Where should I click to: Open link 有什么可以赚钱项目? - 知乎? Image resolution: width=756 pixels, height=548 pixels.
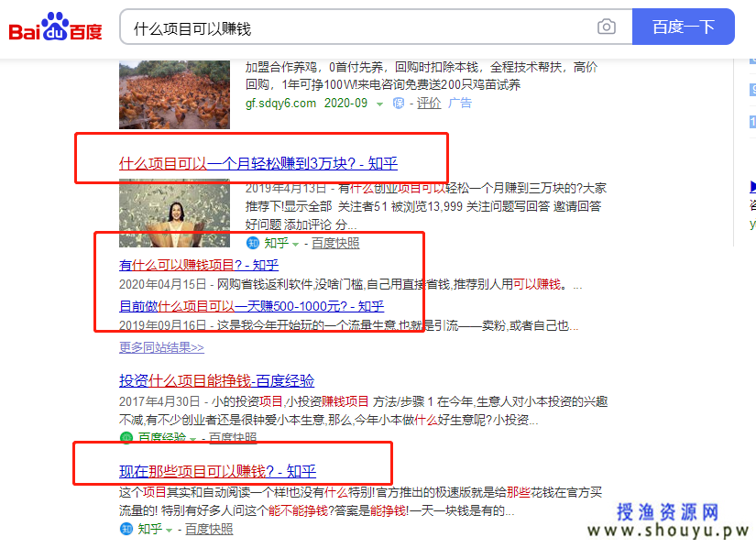click(x=199, y=265)
